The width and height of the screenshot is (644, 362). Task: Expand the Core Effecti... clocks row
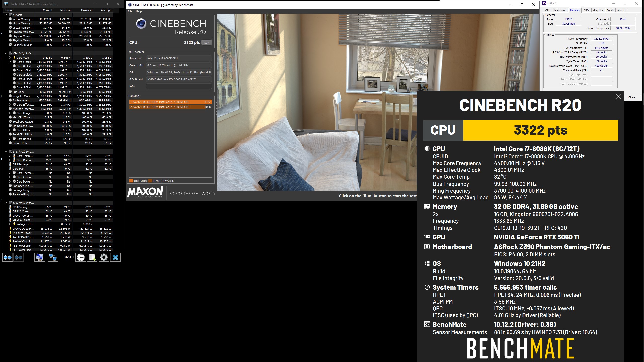(10, 105)
